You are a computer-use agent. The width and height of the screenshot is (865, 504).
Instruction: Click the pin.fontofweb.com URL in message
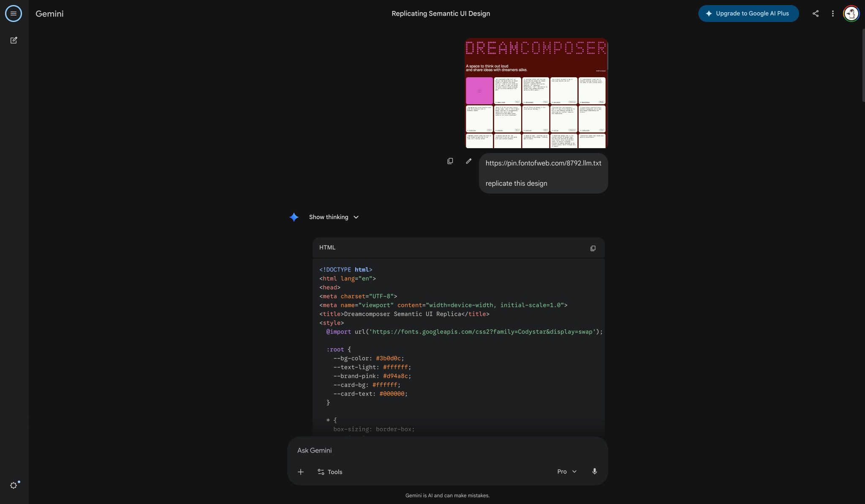tap(543, 163)
